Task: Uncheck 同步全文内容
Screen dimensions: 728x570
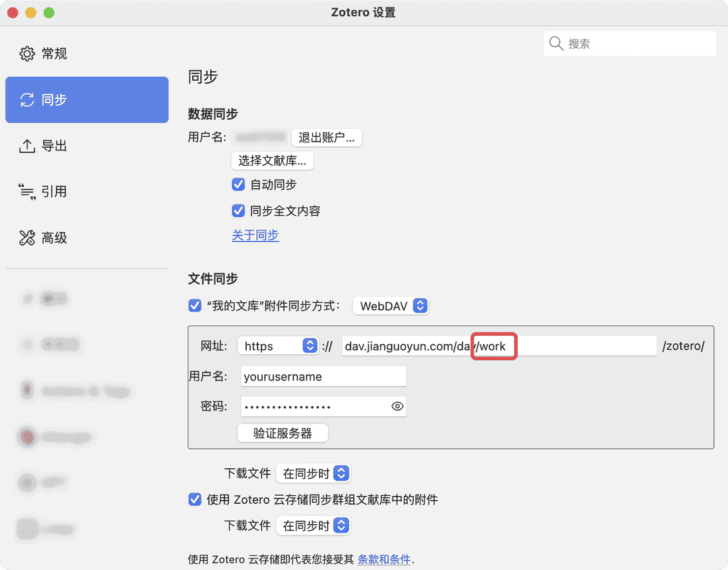Action: coord(238,210)
